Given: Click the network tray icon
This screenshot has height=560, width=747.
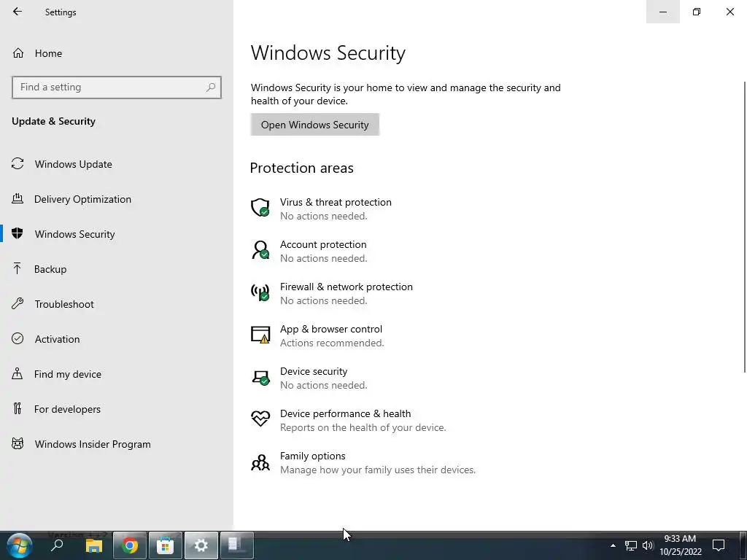Looking at the screenshot, I should click(631, 545).
